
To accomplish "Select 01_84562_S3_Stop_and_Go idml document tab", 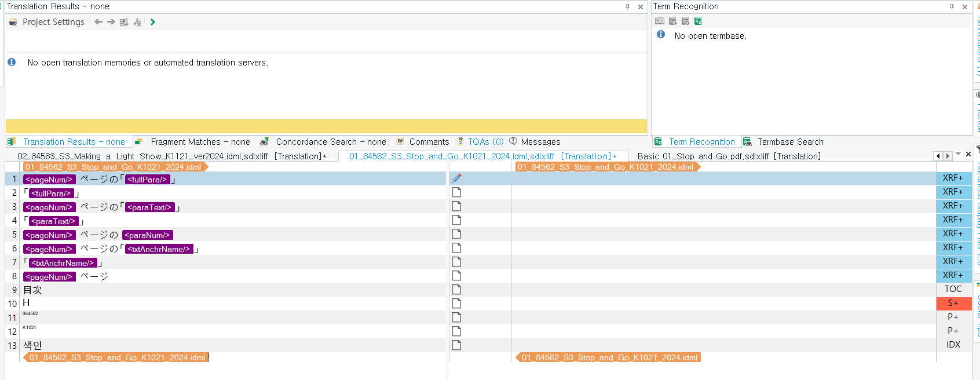I will click(482, 156).
